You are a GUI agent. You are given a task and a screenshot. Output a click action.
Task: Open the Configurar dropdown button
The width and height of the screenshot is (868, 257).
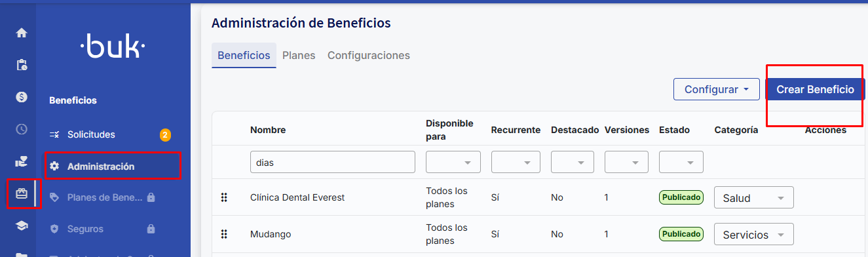pos(717,89)
